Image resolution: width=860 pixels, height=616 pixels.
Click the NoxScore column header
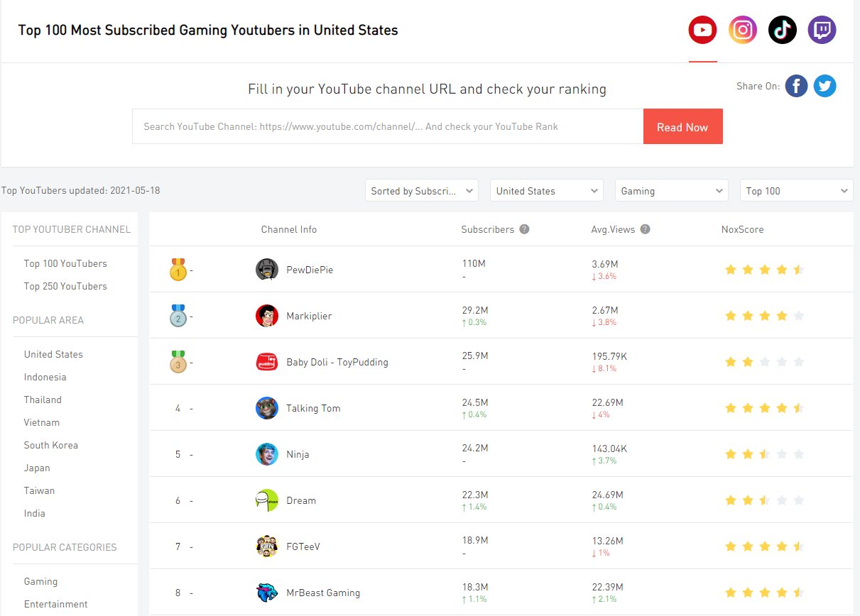[743, 229]
